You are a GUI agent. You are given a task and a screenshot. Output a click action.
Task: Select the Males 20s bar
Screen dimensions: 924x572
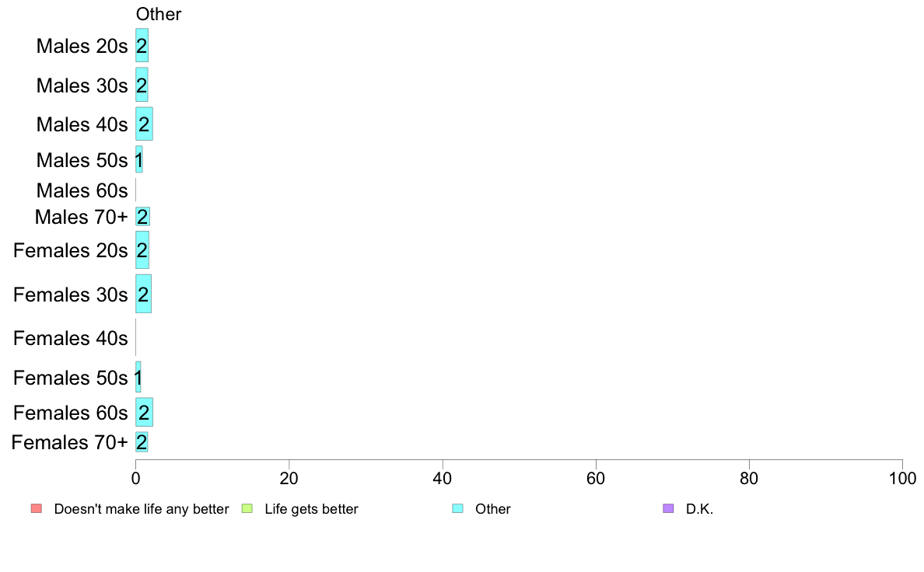[x=142, y=45]
